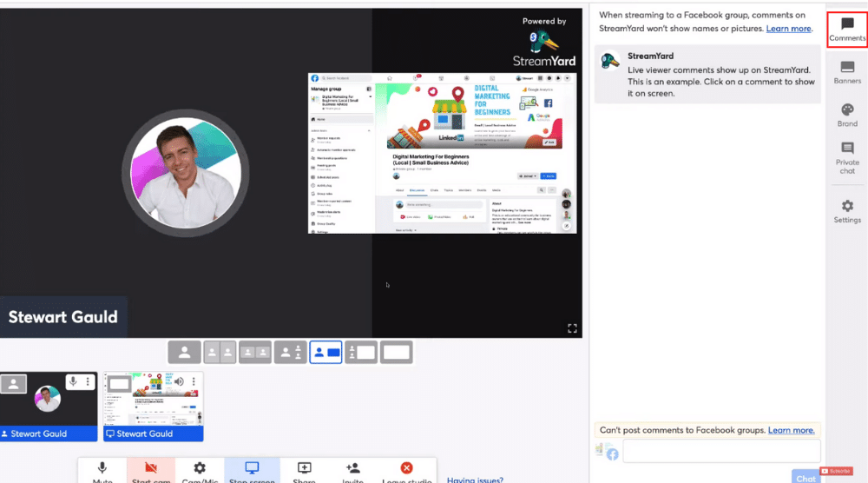Click solo layout icon on camera thumbnail
Viewport: 868px width, 483px height.
pos(14,383)
